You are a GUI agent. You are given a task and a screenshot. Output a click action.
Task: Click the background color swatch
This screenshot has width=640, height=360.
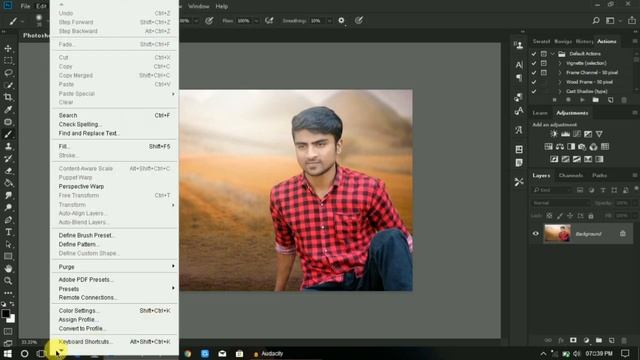pos(12,319)
